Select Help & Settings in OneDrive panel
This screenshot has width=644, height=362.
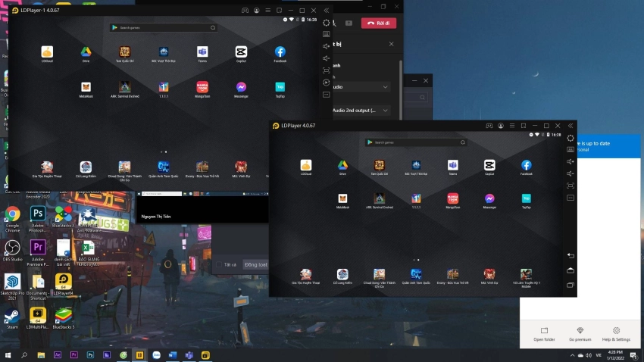[616, 333]
